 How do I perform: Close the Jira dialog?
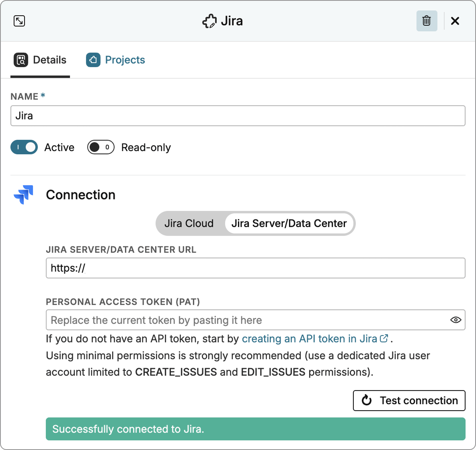click(x=455, y=21)
